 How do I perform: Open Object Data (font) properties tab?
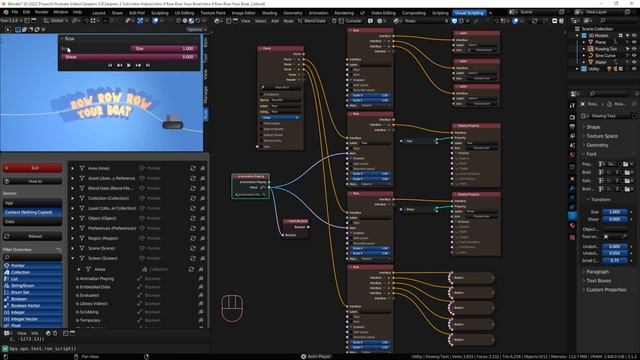(572, 216)
